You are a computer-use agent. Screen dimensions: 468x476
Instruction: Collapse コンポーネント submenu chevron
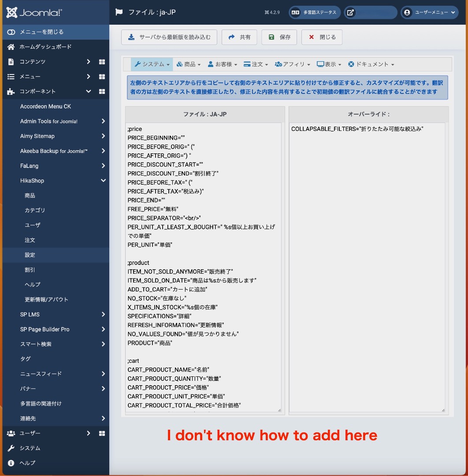point(88,91)
